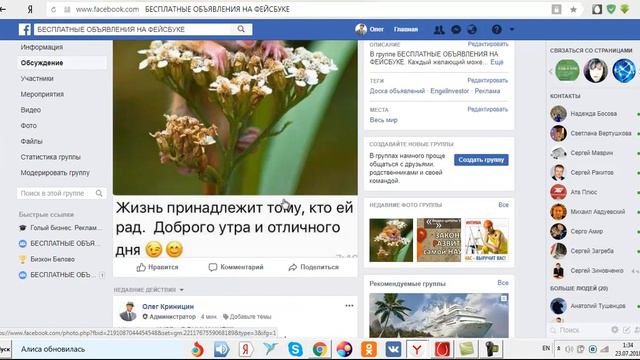Open Модерировать группу
This screenshot has height=360, width=640.
tap(55, 173)
